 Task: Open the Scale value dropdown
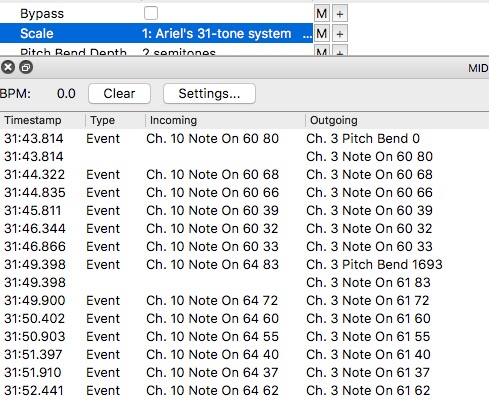click(227, 33)
